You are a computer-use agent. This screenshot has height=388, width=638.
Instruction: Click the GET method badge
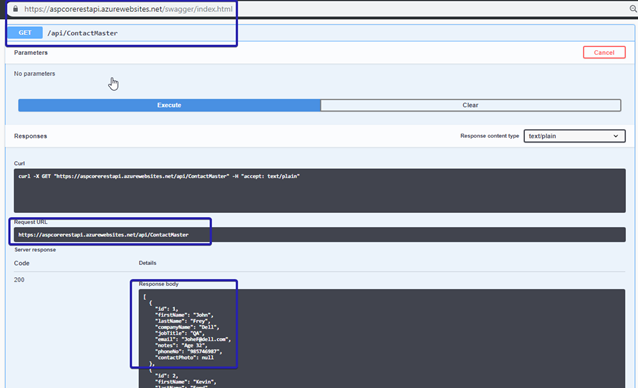coord(25,33)
